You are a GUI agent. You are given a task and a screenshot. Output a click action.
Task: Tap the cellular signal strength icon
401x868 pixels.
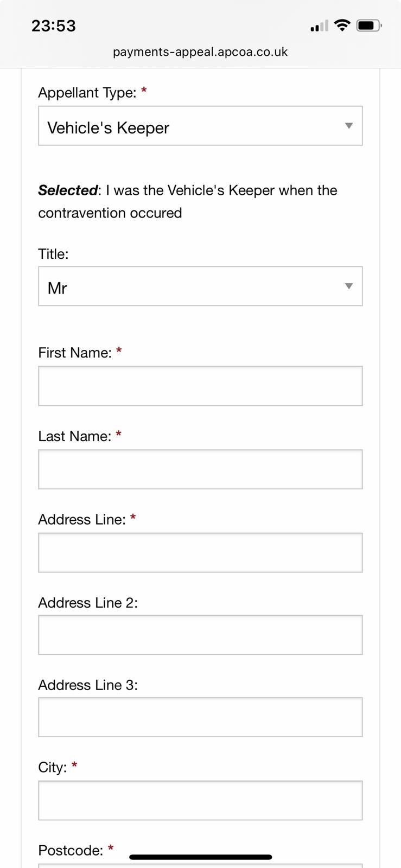tap(319, 25)
